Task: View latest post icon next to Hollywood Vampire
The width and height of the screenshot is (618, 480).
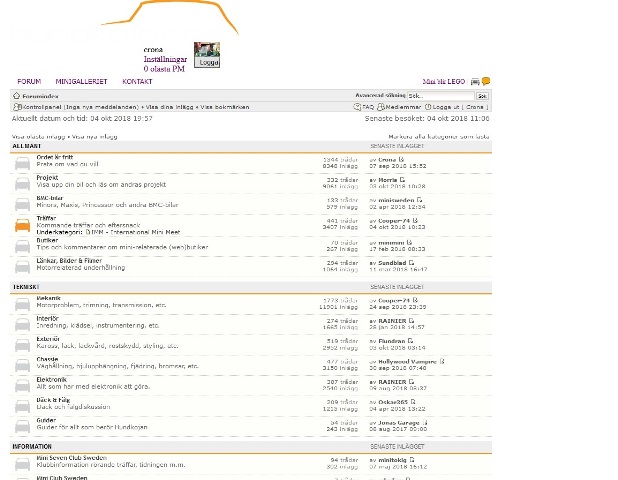Action: pos(442,361)
